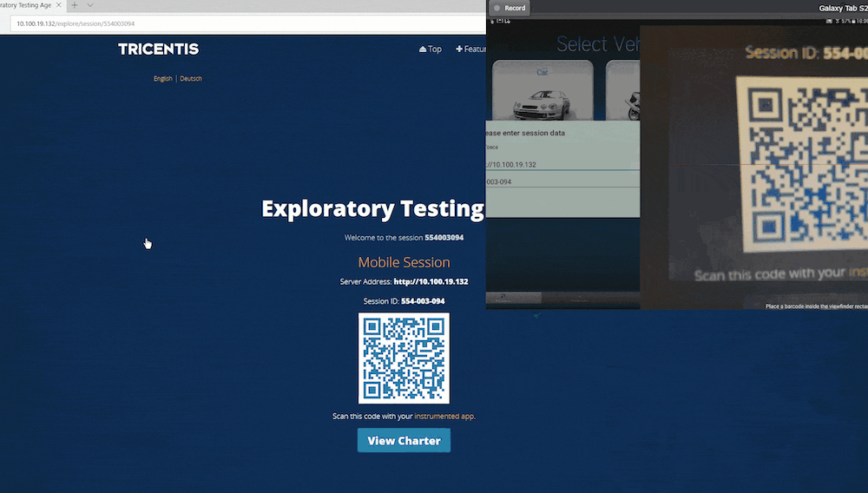Select the Car vehicle card on tablet
Viewport: 868px width, 493px height.
coord(542,91)
